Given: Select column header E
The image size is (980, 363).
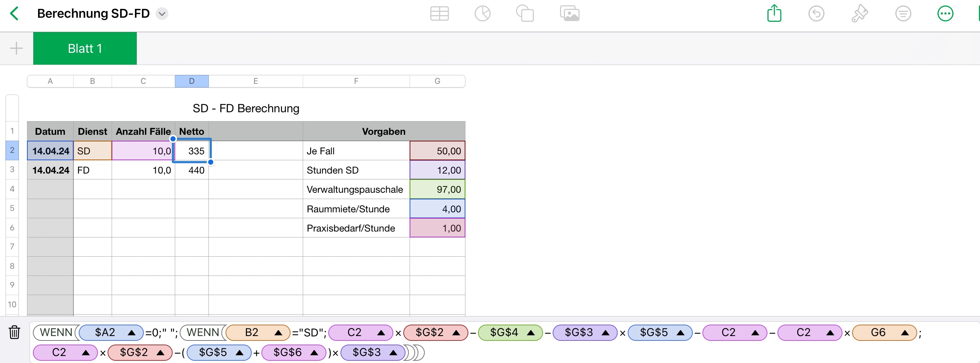Looking at the screenshot, I should (256, 81).
